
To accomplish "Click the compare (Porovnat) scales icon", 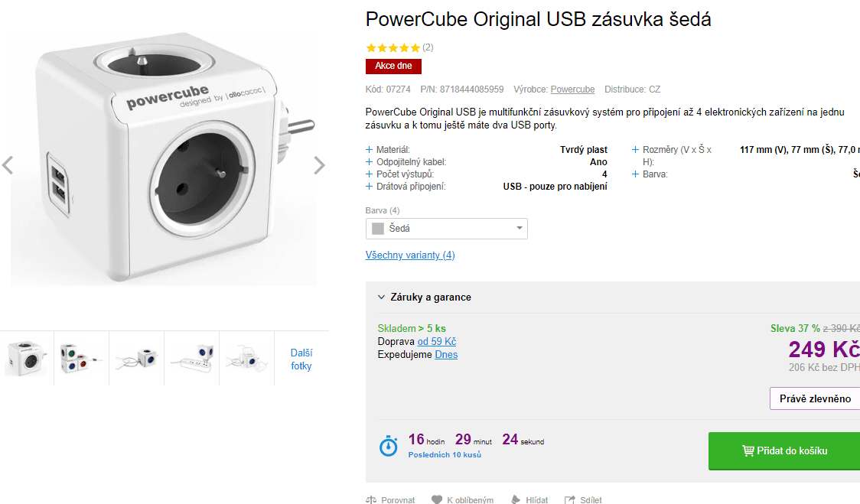I will [x=370, y=499].
